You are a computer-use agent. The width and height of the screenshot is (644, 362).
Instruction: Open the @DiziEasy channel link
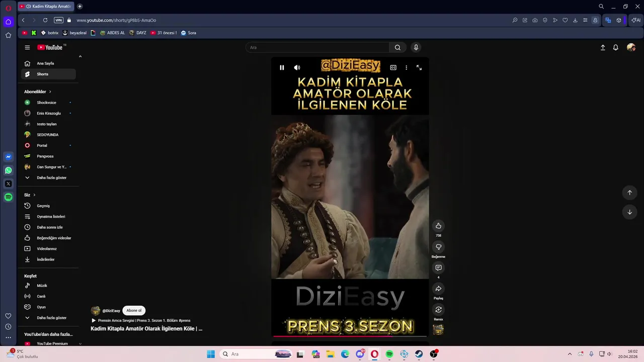[111, 311]
